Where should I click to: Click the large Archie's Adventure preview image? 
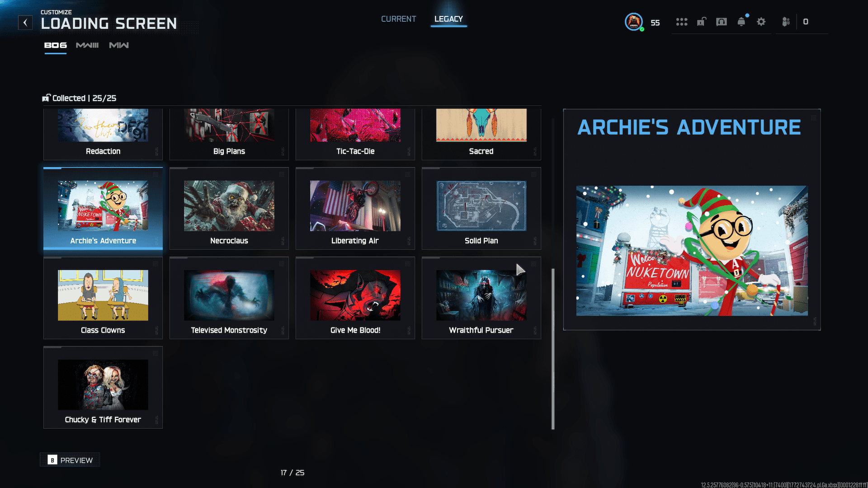tap(692, 251)
